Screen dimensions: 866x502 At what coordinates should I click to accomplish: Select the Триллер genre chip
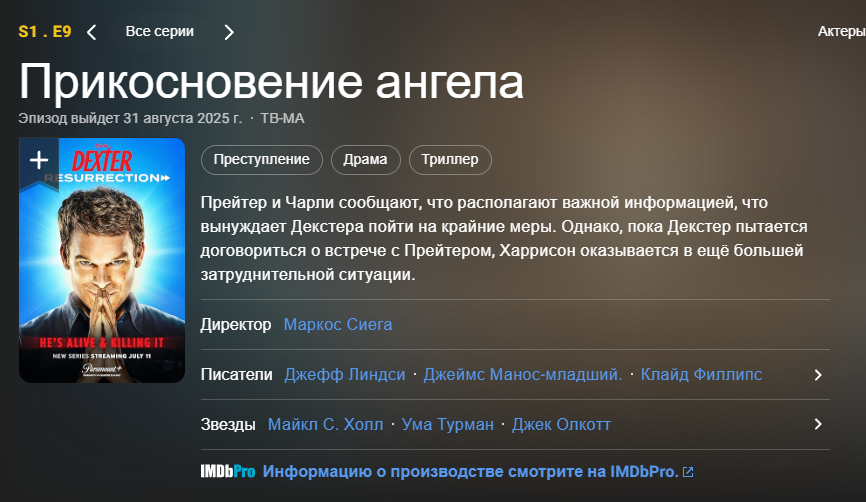[450, 160]
